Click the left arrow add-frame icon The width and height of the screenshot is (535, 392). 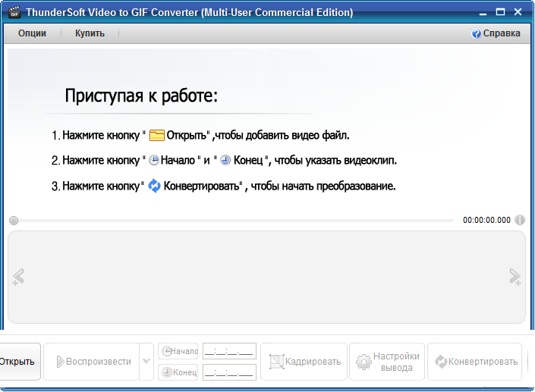(x=18, y=277)
